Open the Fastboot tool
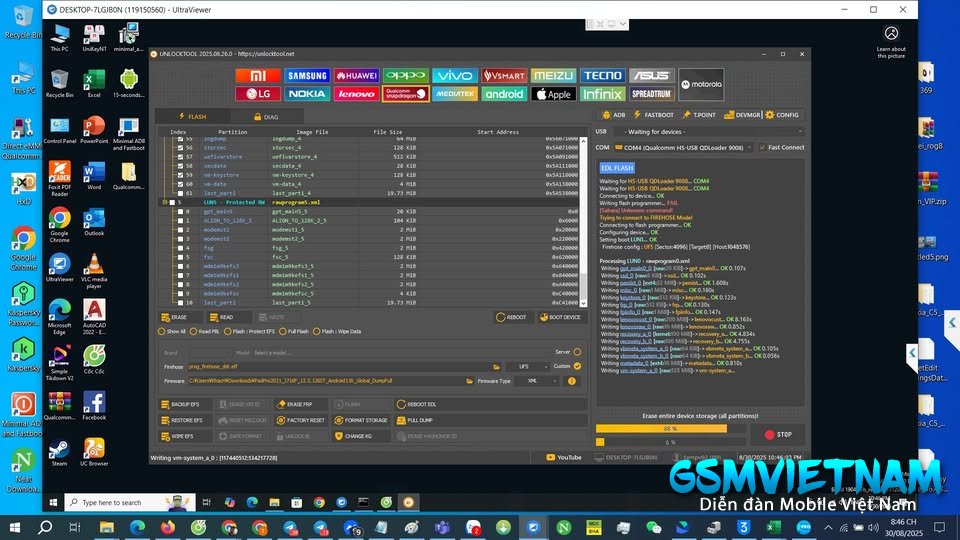This screenshot has width=960, height=540. [x=653, y=115]
